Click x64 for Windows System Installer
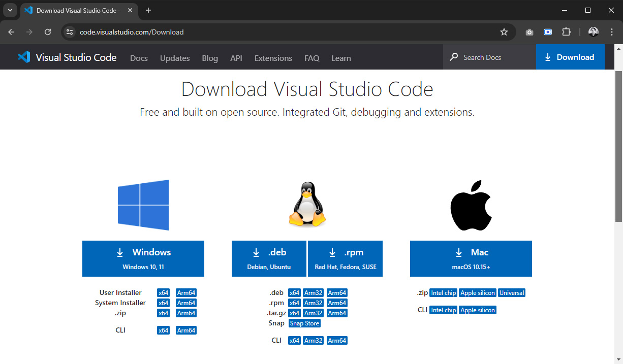 pyautogui.click(x=163, y=303)
